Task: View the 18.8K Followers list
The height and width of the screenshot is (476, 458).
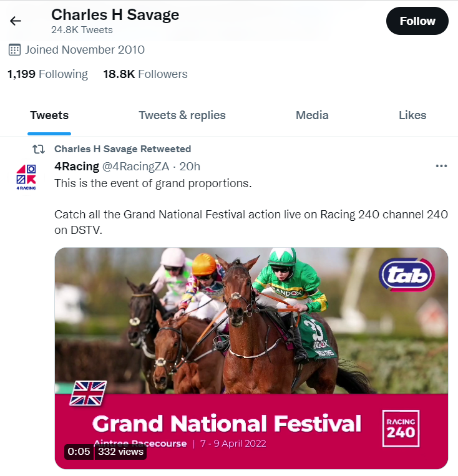Action: (x=145, y=74)
